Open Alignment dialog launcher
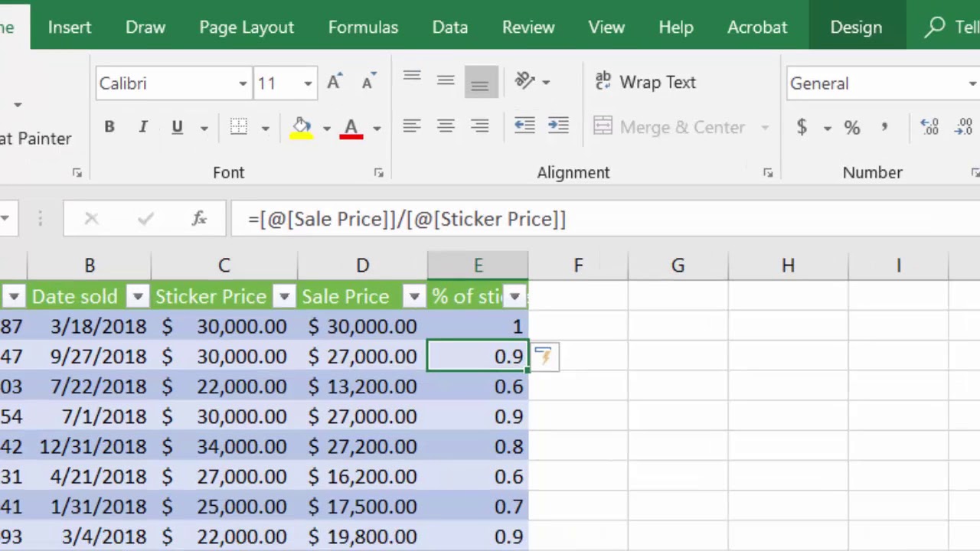This screenshot has height=551, width=980. click(768, 173)
